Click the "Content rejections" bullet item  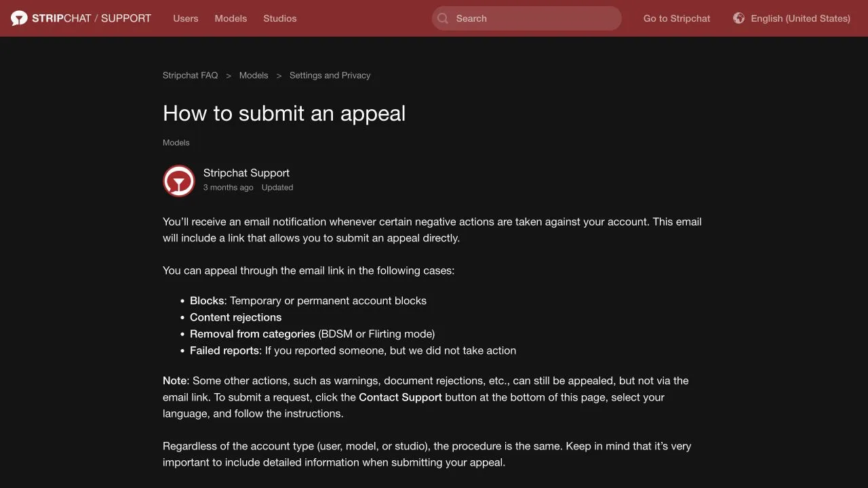pyautogui.click(x=235, y=317)
